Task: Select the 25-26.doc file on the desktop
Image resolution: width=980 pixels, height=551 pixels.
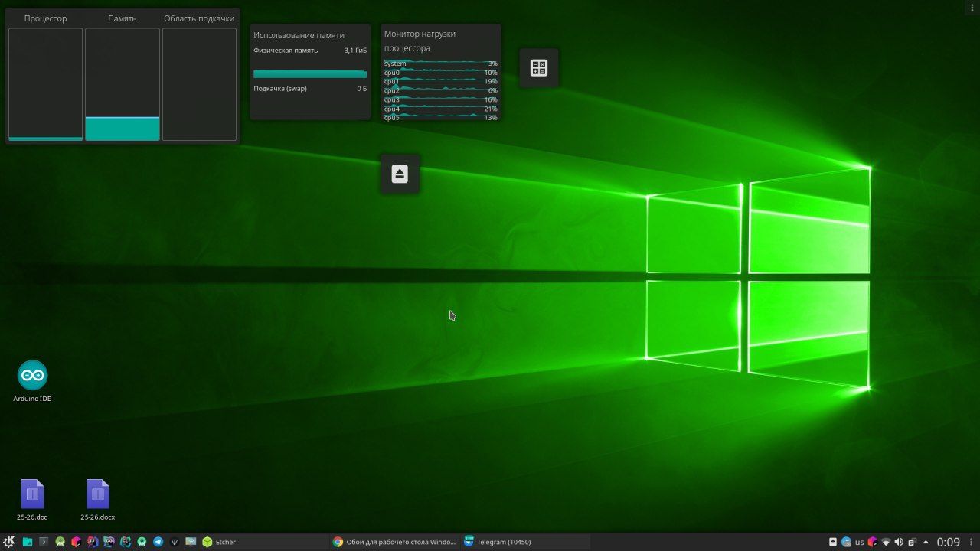Action: [x=32, y=500]
